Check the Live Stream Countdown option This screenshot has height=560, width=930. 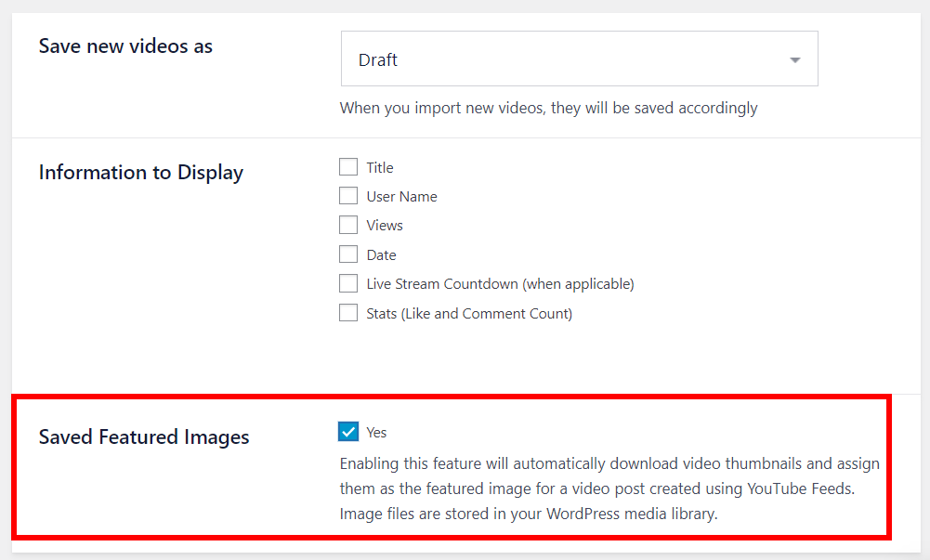coord(348,283)
